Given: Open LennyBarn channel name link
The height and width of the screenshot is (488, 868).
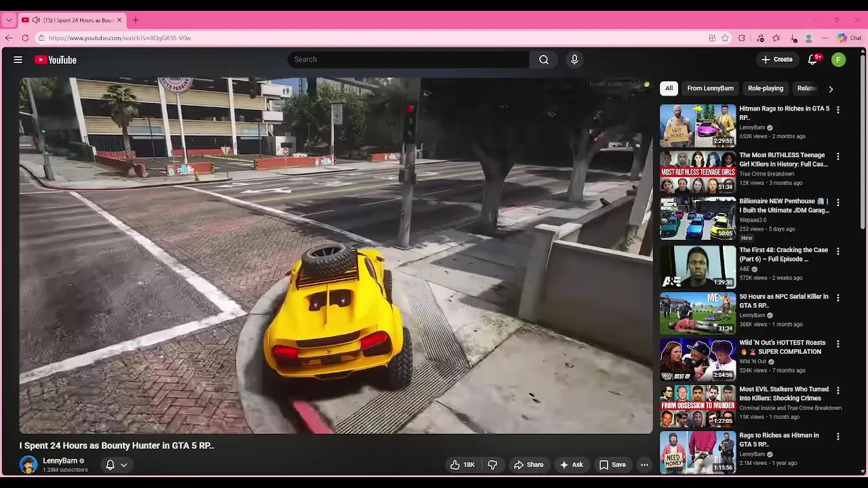Looking at the screenshot, I should 60,461.
